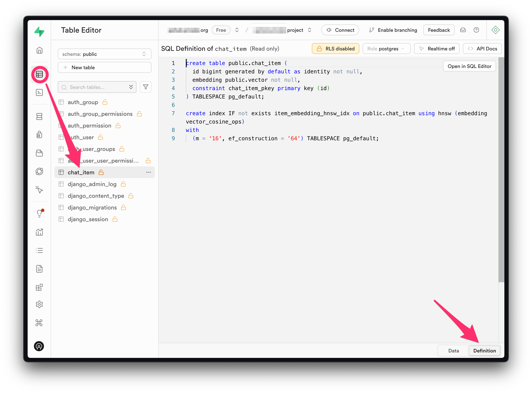Toggle RLS disabled button
The image size is (532, 393).
click(335, 49)
